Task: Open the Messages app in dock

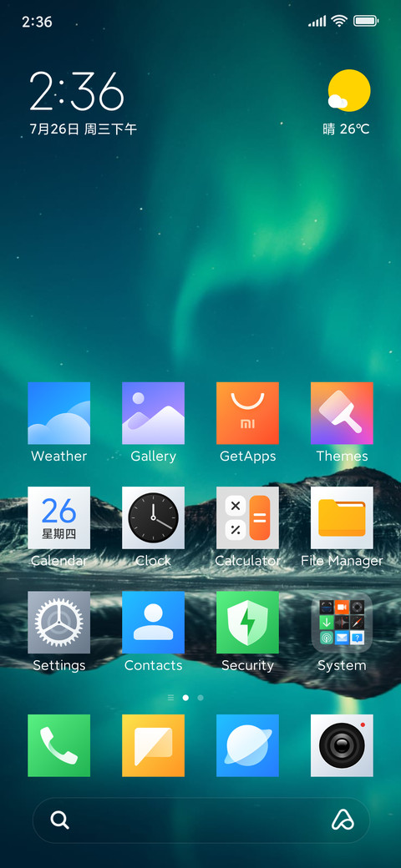Action: pyautogui.click(x=153, y=745)
